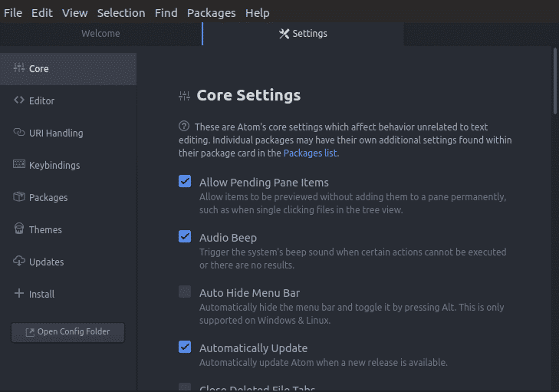Switch to the Welcome tab
Image resolution: width=559 pixels, height=392 pixels.
point(100,34)
